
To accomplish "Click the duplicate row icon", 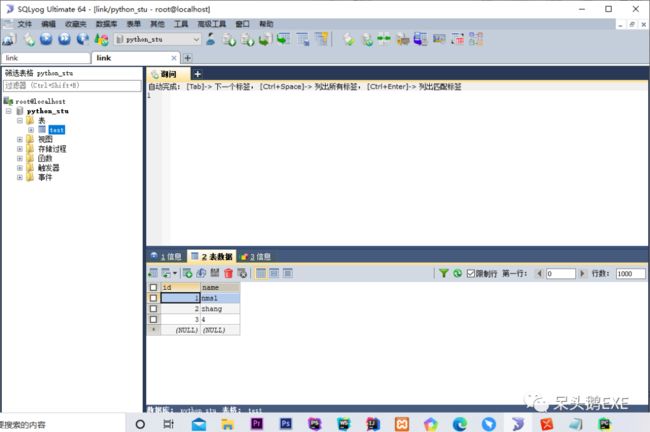I will pos(201,273).
